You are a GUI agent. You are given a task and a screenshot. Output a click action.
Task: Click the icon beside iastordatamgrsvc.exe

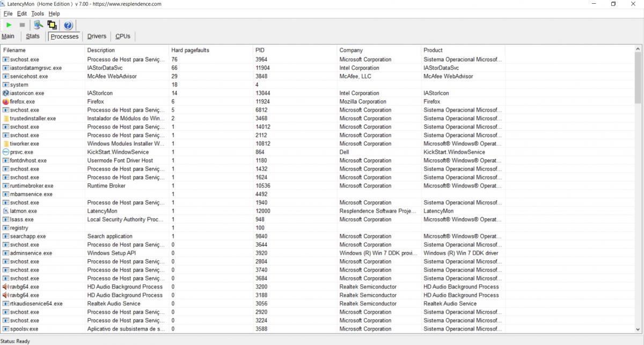(6, 68)
